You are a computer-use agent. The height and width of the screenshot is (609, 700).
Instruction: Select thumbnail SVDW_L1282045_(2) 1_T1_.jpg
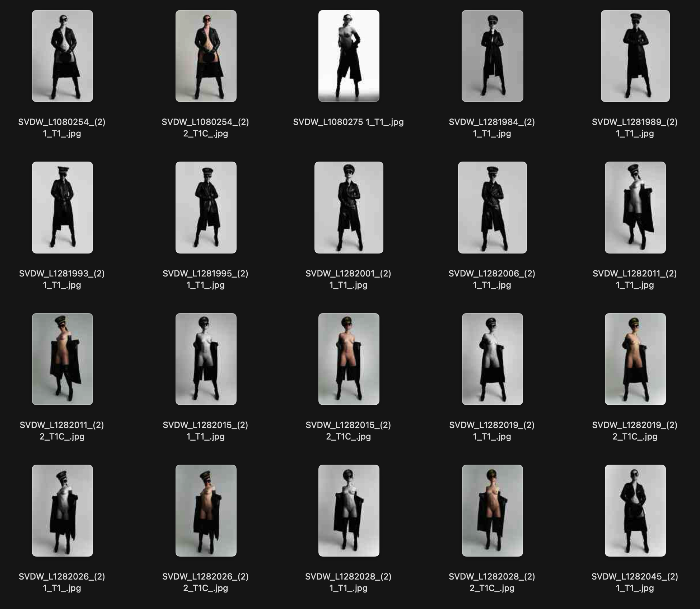635,511
